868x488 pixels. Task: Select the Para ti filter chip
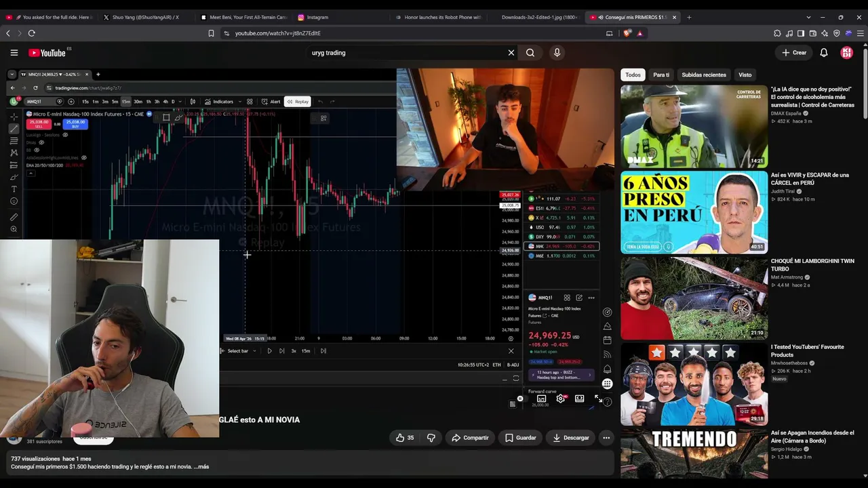[x=661, y=75]
